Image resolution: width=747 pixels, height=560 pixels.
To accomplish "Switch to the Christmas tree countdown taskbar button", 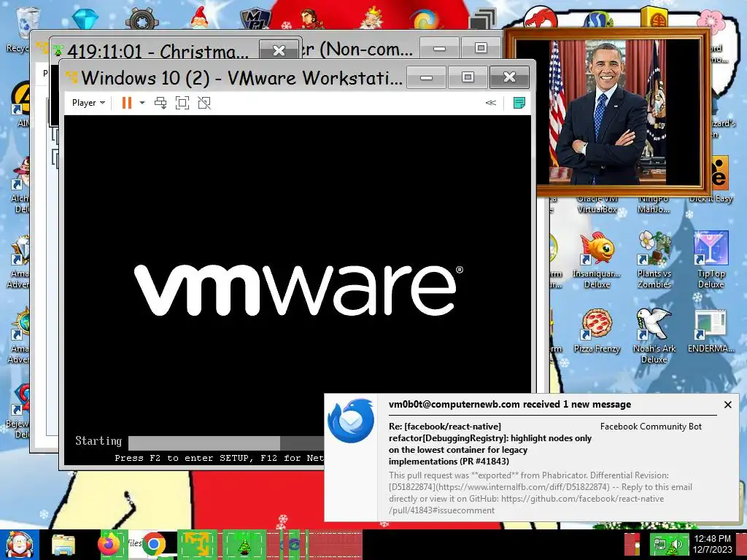I will pos(244,544).
